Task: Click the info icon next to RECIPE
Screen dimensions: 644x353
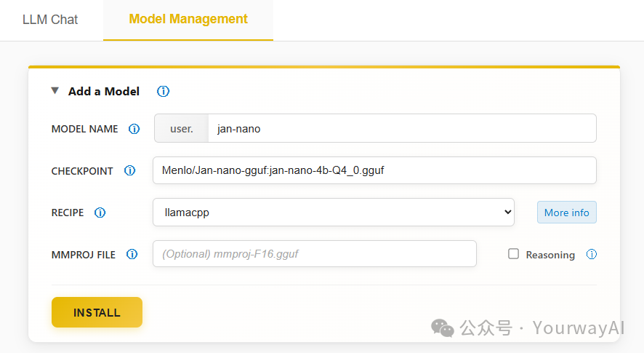Action: [100, 213]
